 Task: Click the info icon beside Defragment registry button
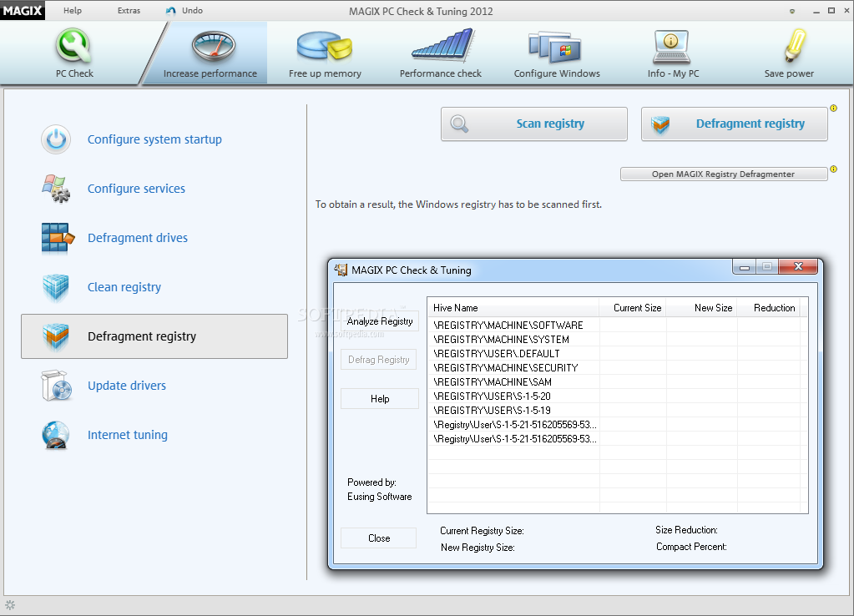click(833, 109)
